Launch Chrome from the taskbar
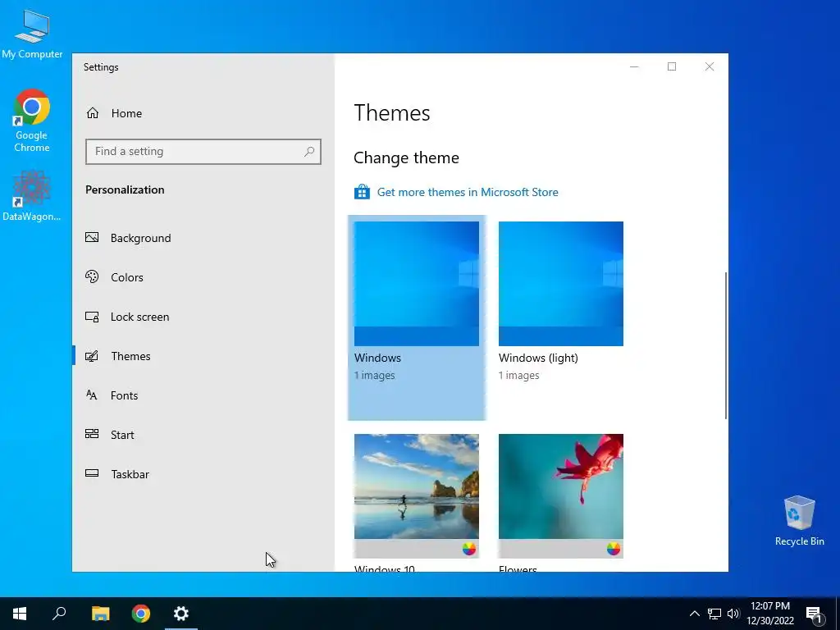Screen dimensions: 840x630 141,614
